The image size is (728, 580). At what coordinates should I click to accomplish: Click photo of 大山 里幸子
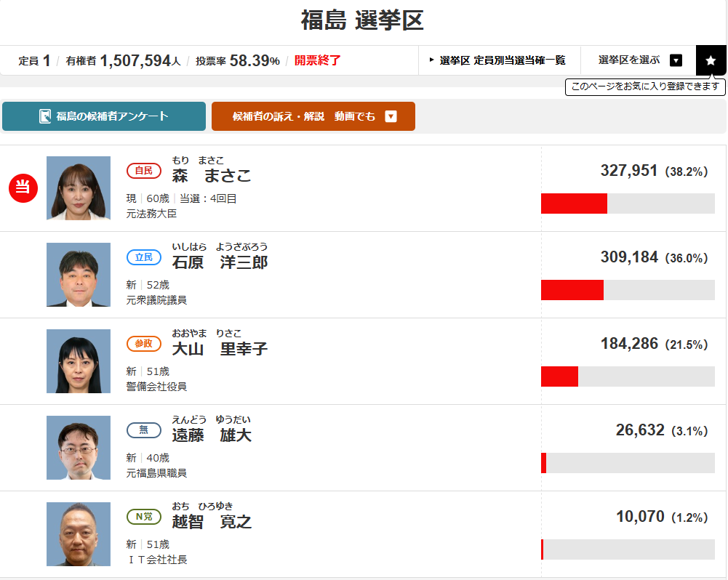click(79, 361)
